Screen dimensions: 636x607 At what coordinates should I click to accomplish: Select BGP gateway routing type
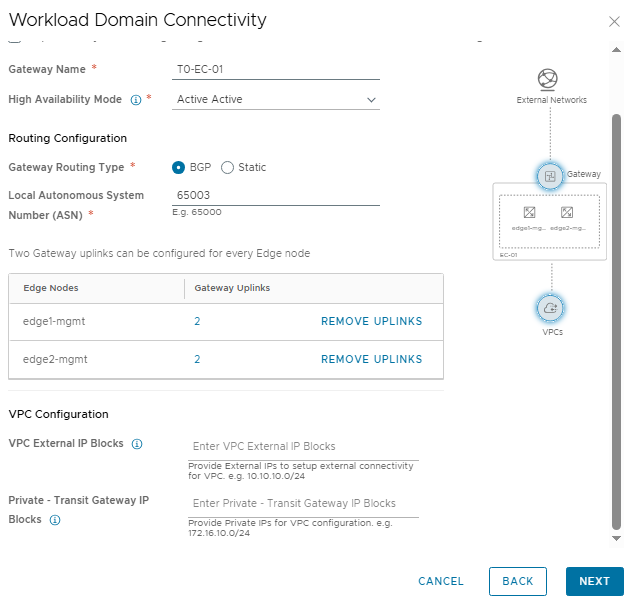(x=179, y=168)
